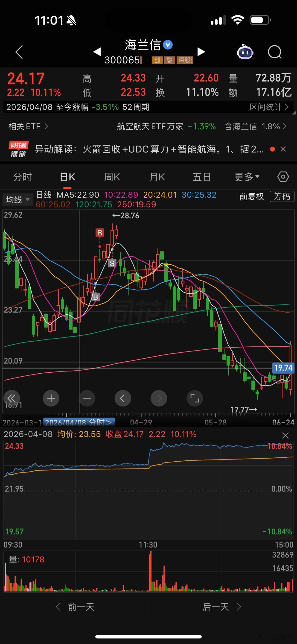Select the 日K tab
The width and height of the screenshot is (297, 644).
click(x=67, y=177)
